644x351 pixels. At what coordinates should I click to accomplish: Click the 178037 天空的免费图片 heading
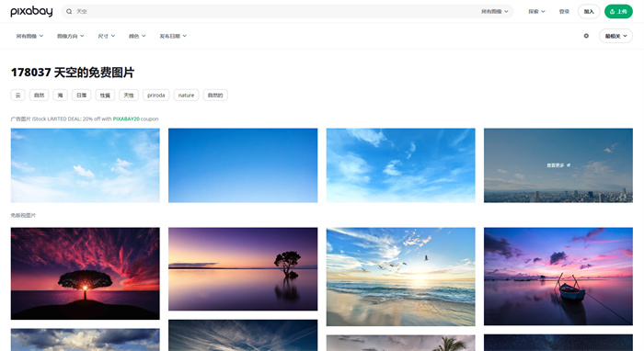pos(73,73)
